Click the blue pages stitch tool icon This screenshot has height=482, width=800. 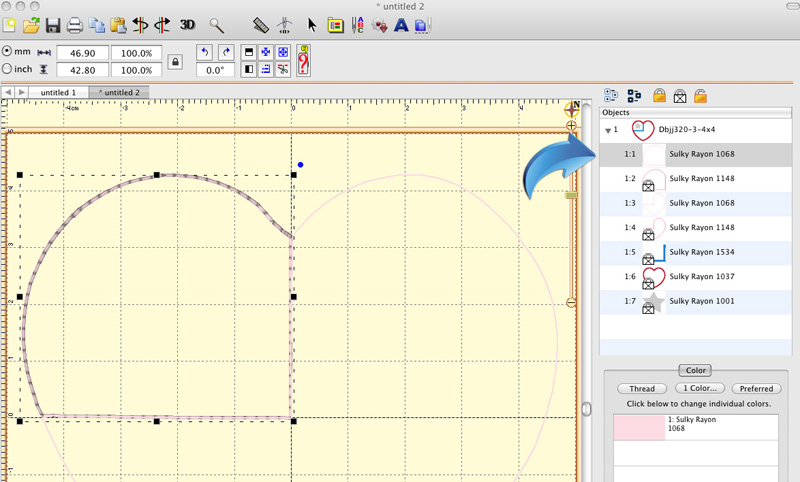tap(423, 25)
